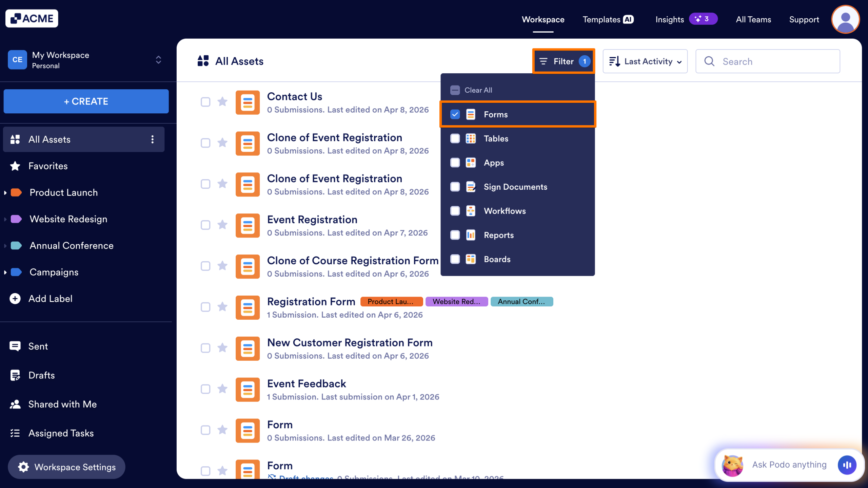Open the Insights menu item

[x=669, y=19]
